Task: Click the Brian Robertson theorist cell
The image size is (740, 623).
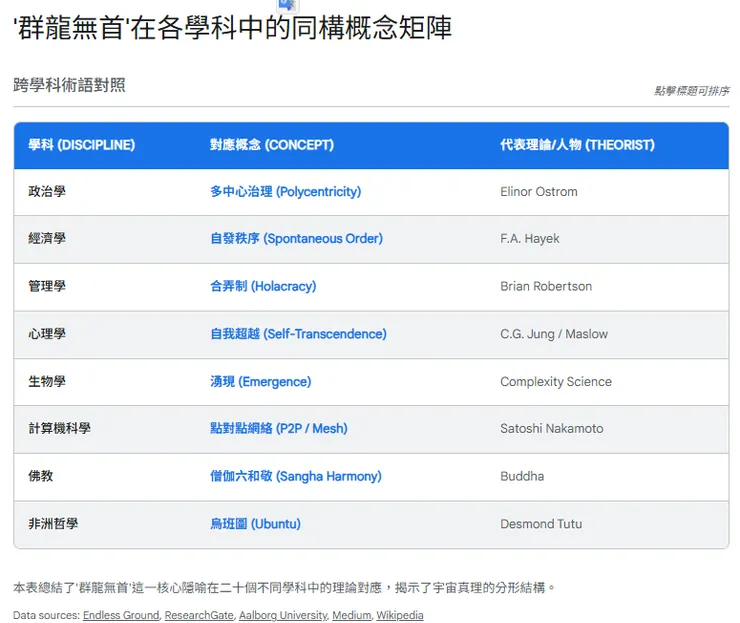Action: pos(546,286)
